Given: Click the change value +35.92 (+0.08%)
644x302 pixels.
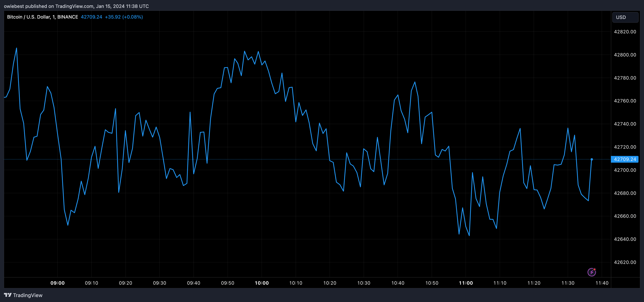Looking at the screenshot, I should 124,17.
